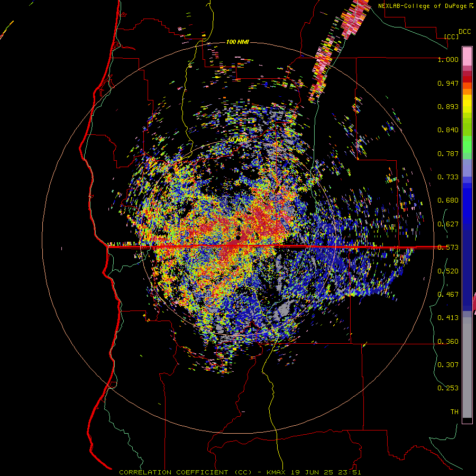This screenshot has height=476, width=476.
Task: Click the 1.000 scale value
Action: [448, 59]
